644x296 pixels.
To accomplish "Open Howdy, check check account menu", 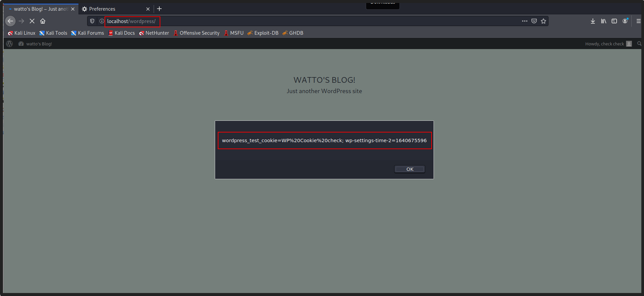I will pyautogui.click(x=608, y=44).
